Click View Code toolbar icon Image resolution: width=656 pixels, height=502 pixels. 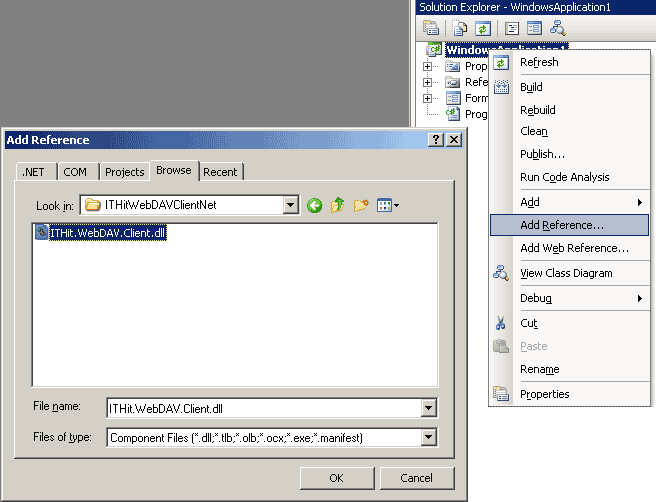512,28
